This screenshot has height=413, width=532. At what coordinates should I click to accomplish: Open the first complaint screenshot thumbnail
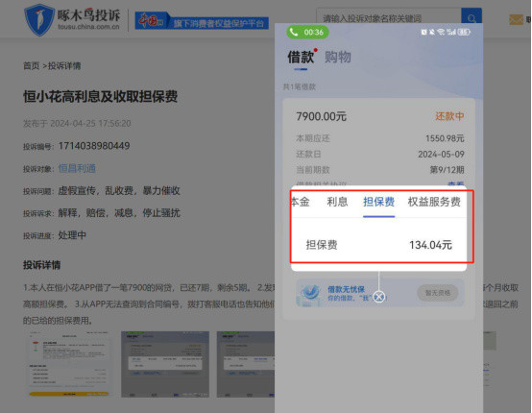click(69, 364)
